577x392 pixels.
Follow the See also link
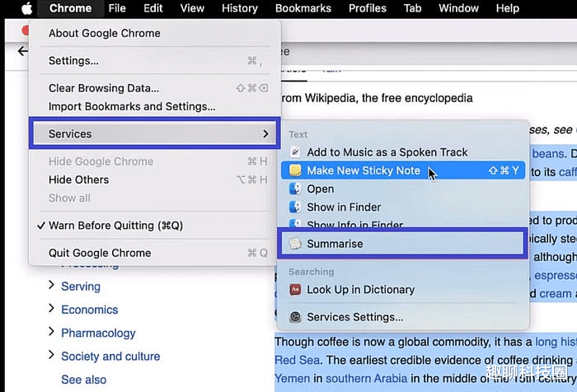83,380
